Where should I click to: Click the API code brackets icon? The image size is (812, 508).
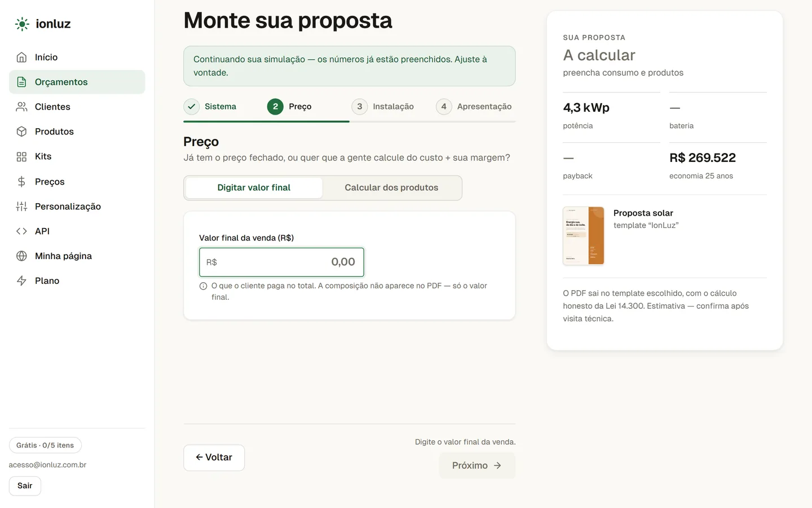[x=21, y=231]
